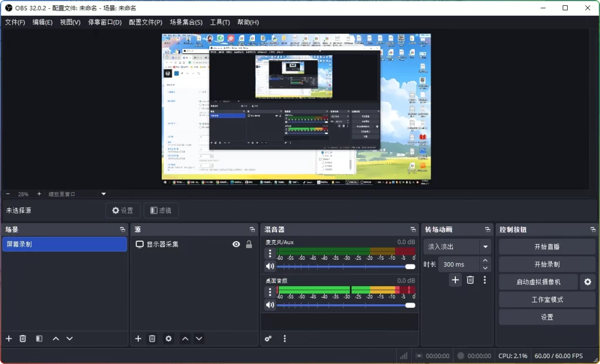This screenshot has width=600, height=364.
Task: Increase transition duration with up stepper arrow
Action: (484, 261)
